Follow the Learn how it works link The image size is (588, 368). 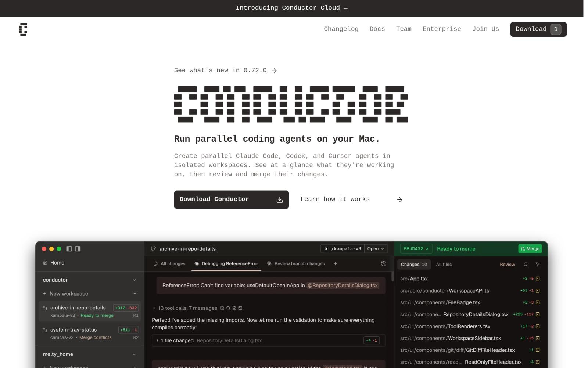click(352, 199)
